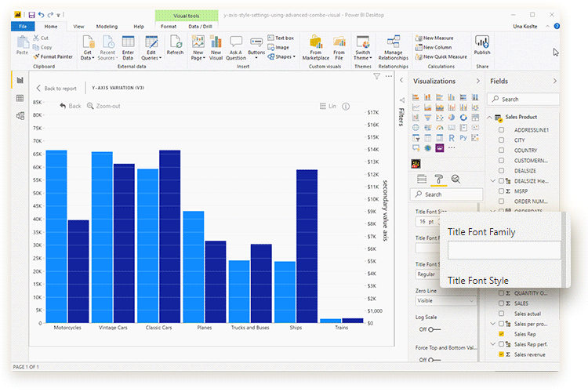Viewport: 588px width, 392px height.
Task: Select the map globe visualization icon
Action: tap(416, 128)
